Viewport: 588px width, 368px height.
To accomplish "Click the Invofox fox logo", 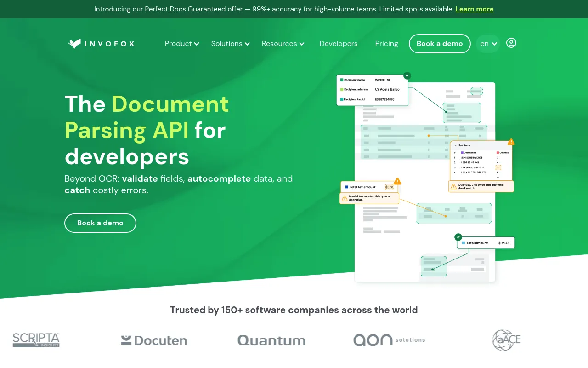I will [x=101, y=44].
